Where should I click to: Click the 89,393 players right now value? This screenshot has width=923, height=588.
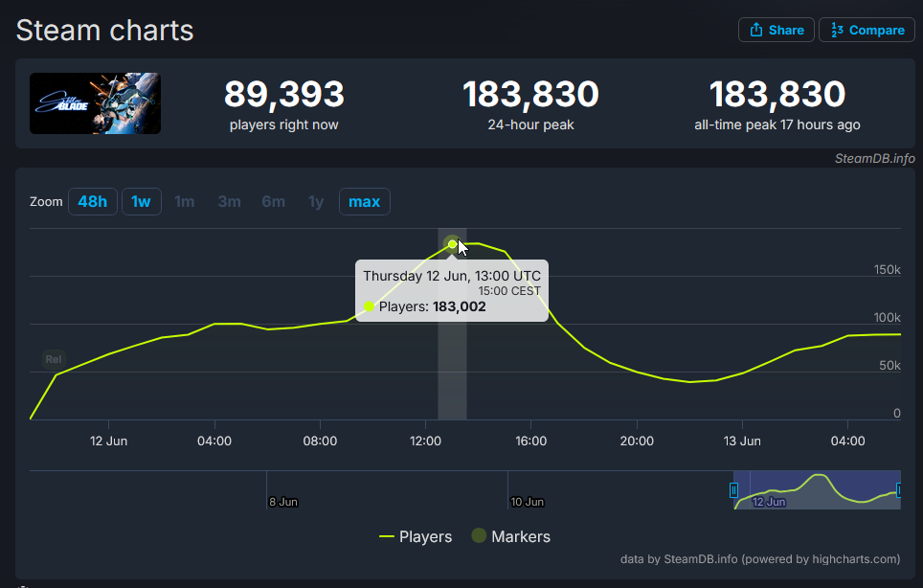[x=284, y=94]
